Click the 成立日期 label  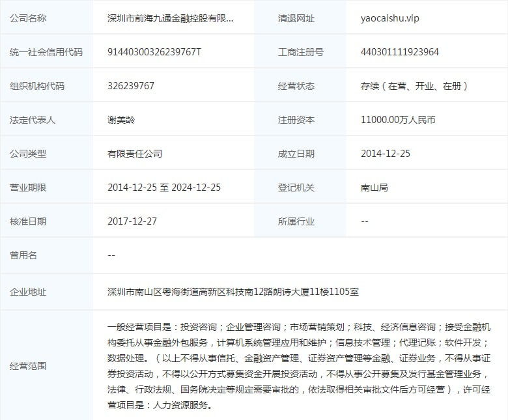tap(296, 154)
